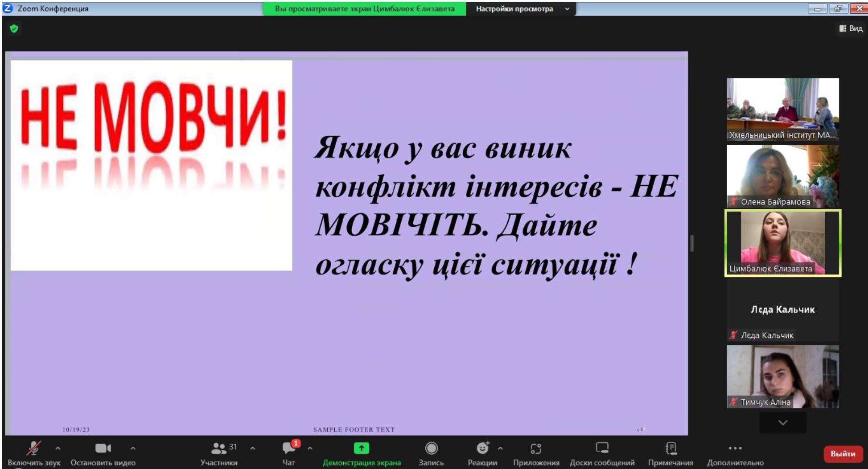Open Whiteboards (Доски сообщений) icon
The height and width of the screenshot is (469, 868).
[602, 448]
